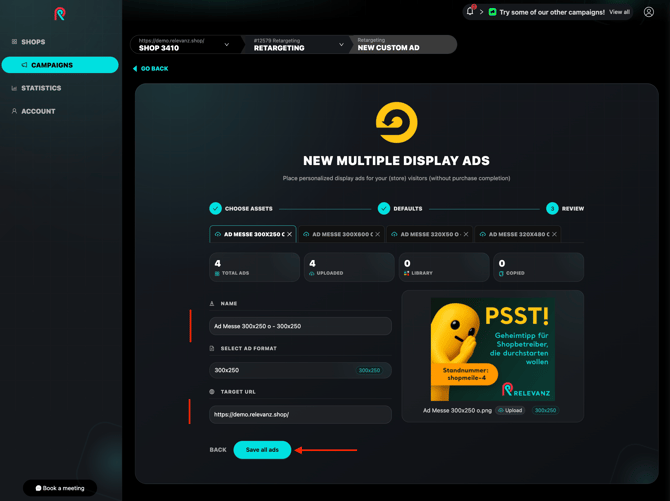Click the Copied counter copy icon
Image resolution: width=670 pixels, height=501 pixels.
tap(501, 273)
